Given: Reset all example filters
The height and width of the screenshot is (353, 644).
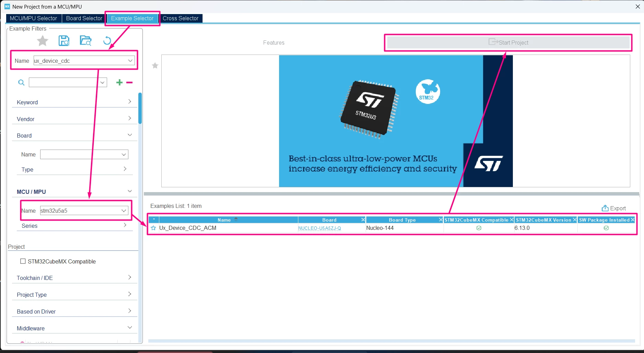Looking at the screenshot, I should 107,41.
